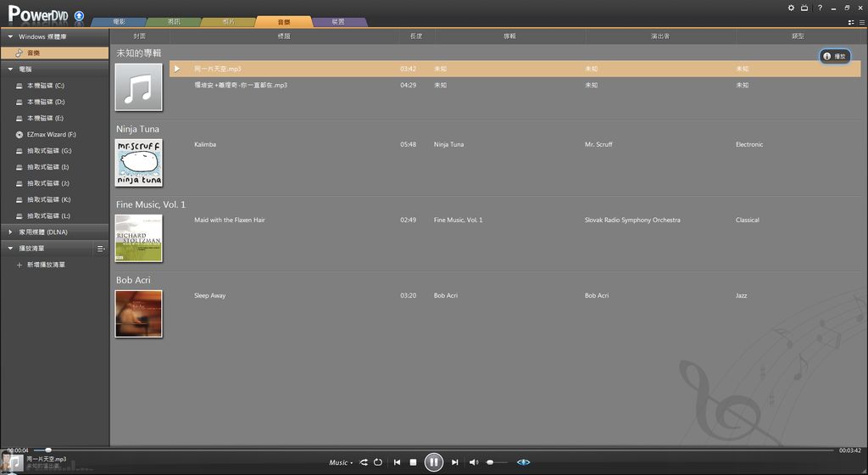This screenshot has height=475, width=868.
Task: Select the unknown album cover thumbnail
Action: pyautogui.click(x=139, y=87)
